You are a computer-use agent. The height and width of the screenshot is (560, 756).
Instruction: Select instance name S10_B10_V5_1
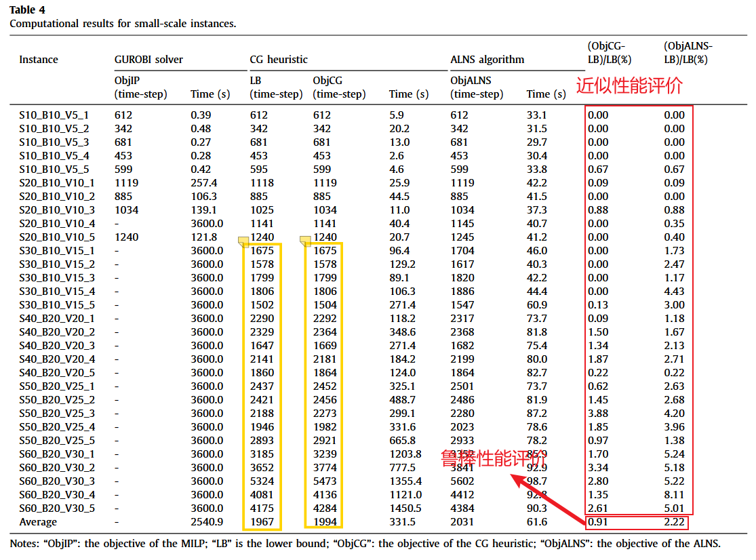tap(54, 115)
